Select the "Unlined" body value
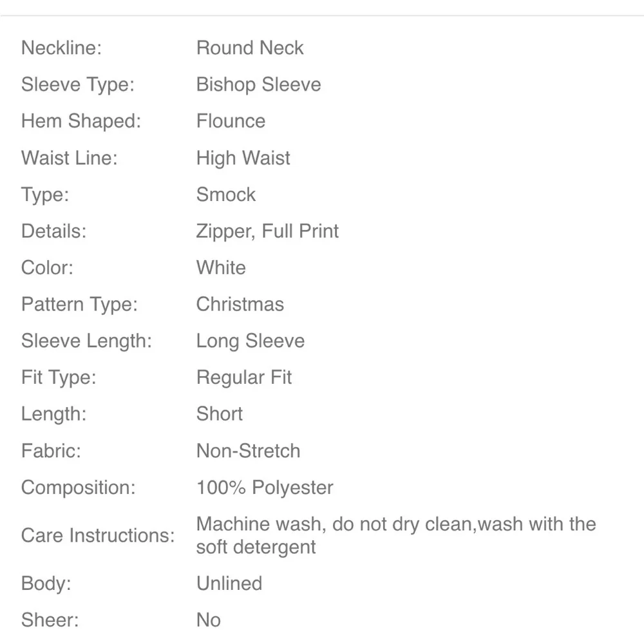Screen dimensions: 644x644 click(229, 583)
